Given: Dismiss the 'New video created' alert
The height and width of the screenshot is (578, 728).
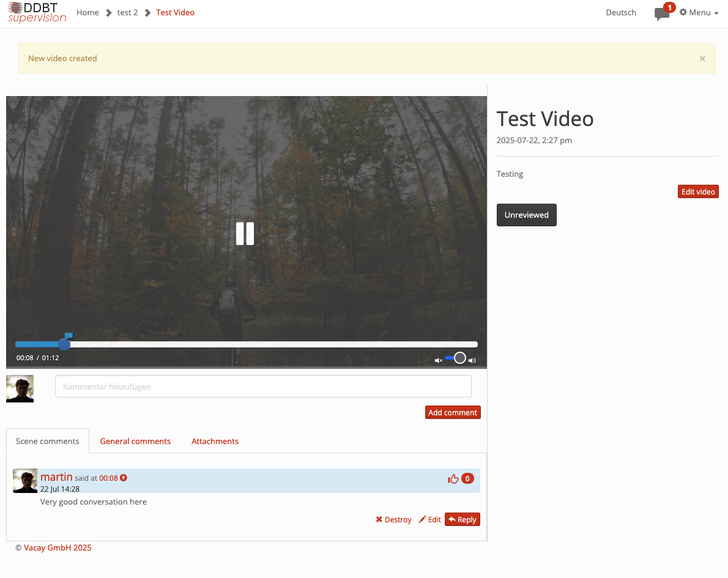Looking at the screenshot, I should 702,59.
